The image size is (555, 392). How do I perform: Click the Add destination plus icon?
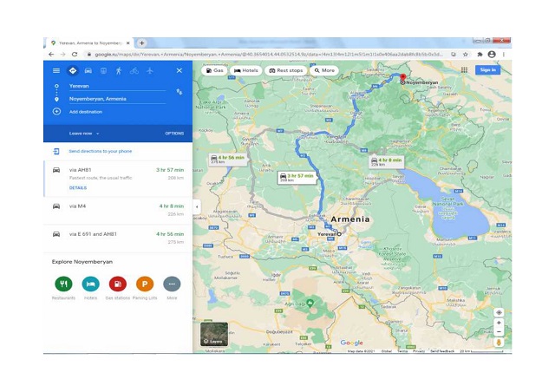[56, 112]
